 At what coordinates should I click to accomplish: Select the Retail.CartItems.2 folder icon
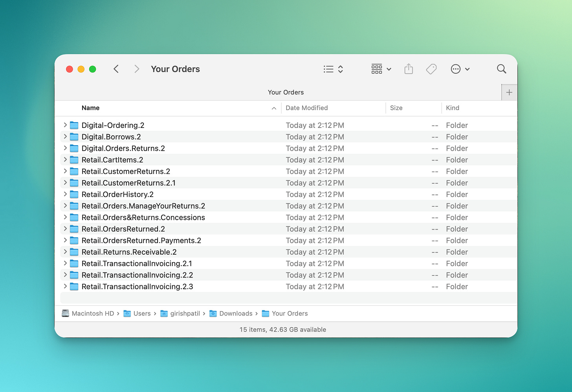(x=74, y=160)
